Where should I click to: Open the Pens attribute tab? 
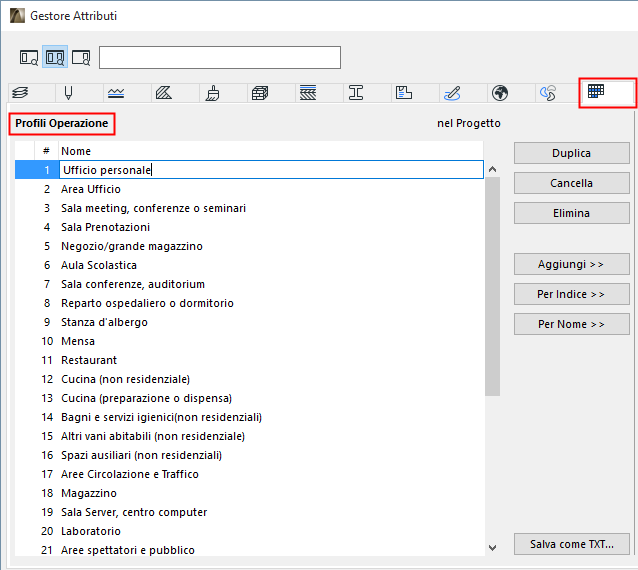point(68,93)
